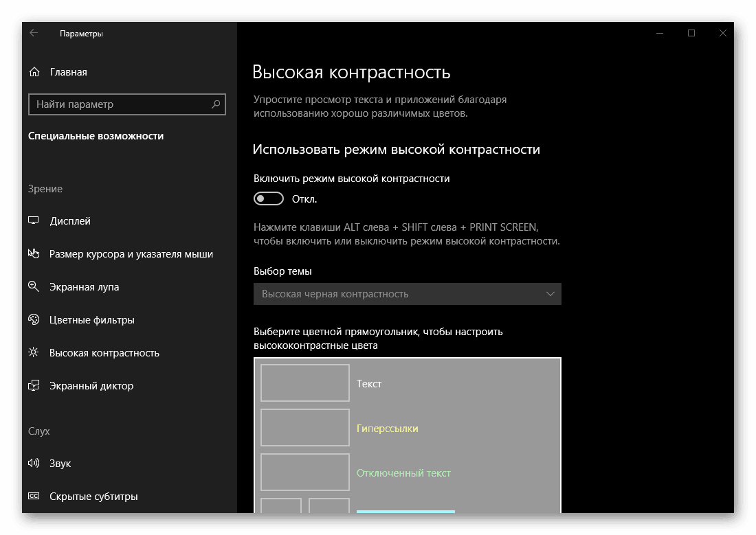Click the magnifier search icon in search box
Screen dimensions: 756x535
(216, 104)
